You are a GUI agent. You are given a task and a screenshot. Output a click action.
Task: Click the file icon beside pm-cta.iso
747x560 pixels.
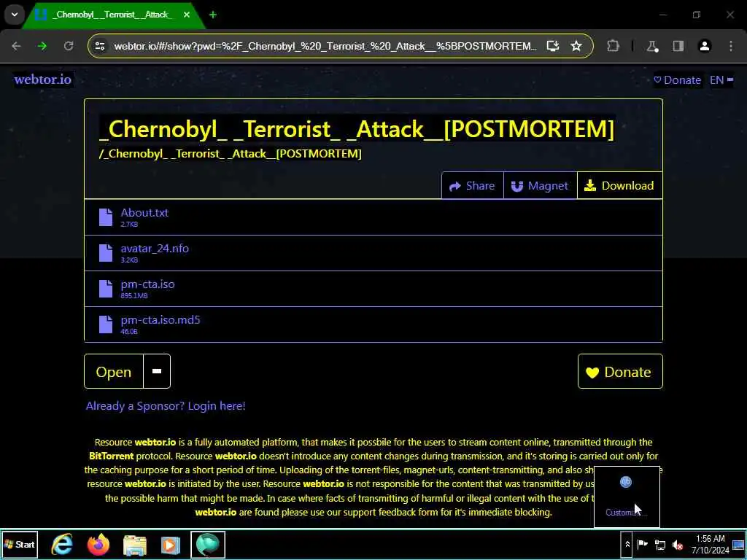[x=106, y=289]
